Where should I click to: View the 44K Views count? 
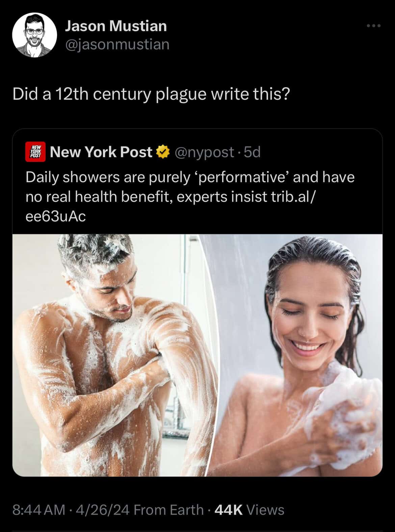(249, 510)
